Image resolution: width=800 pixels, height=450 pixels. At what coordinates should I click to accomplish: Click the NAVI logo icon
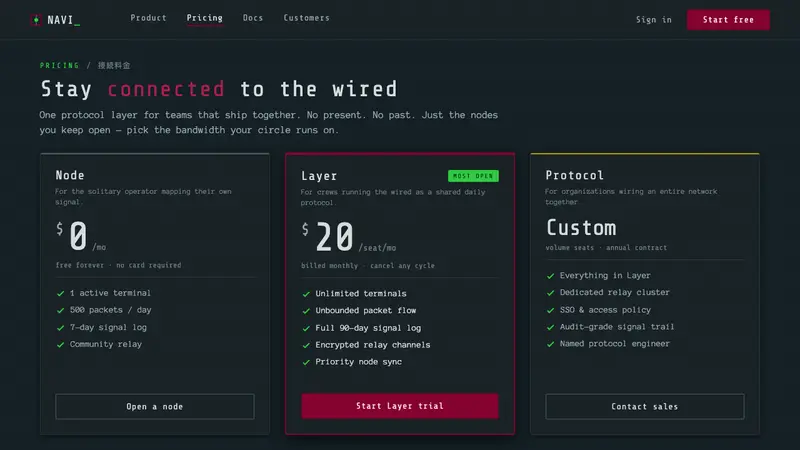pyautogui.click(x=36, y=20)
